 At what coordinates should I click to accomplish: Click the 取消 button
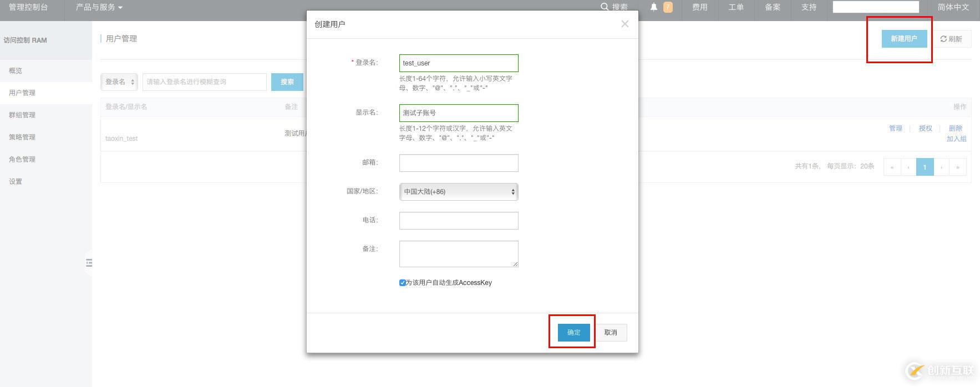[611, 333]
